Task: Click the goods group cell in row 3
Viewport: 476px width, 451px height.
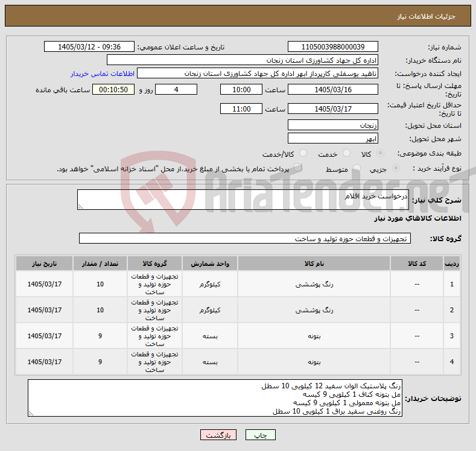Action: pyautogui.click(x=154, y=336)
